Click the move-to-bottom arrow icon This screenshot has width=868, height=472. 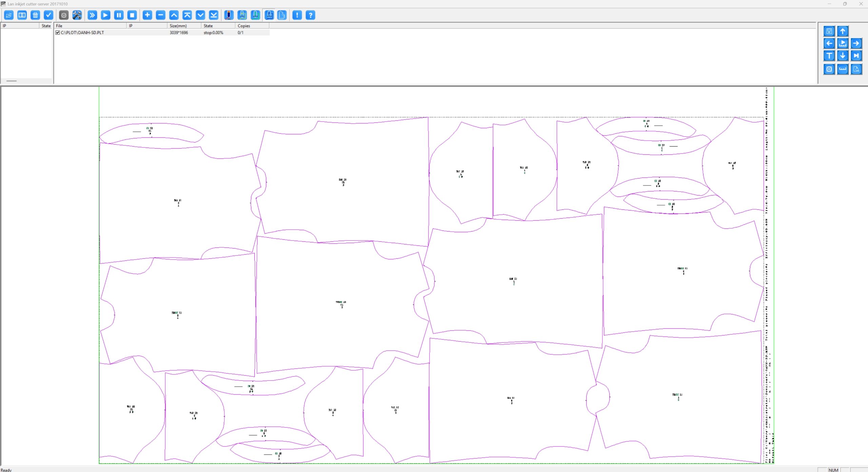214,15
